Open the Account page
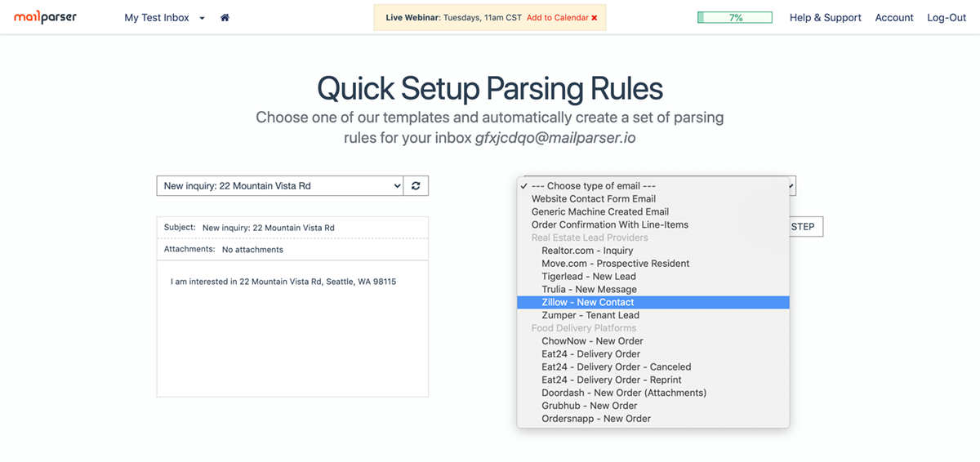This screenshot has width=980, height=462. pyautogui.click(x=894, y=17)
